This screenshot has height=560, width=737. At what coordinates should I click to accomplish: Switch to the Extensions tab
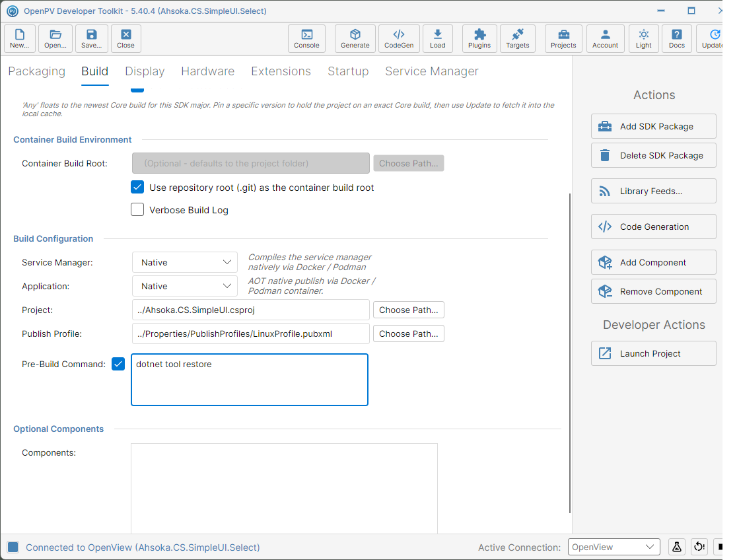coord(281,71)
